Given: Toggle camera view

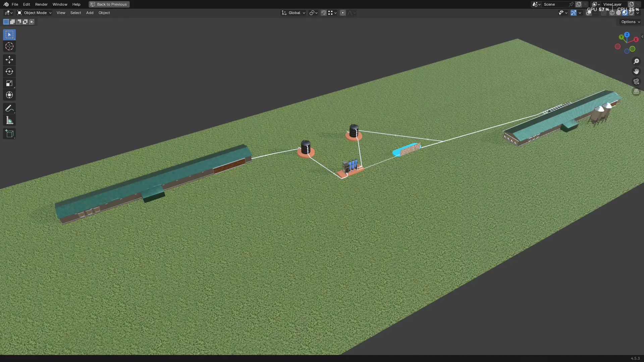Looking at the screenshot, I should coord(636,81).
